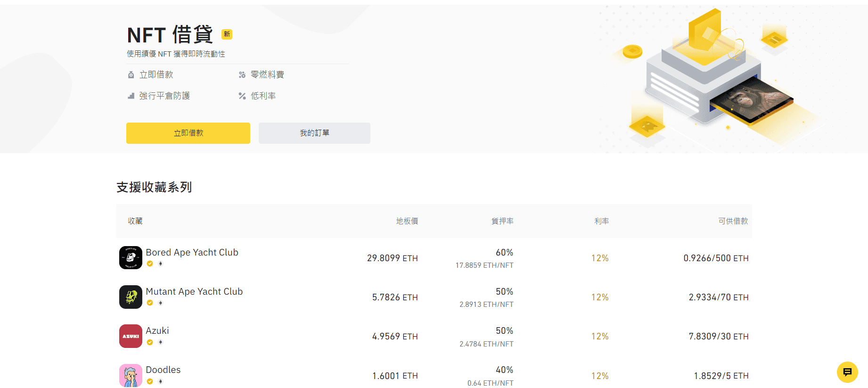Click Ethereum icon under Azuki
868x388 pixels.
coord(160,342)
